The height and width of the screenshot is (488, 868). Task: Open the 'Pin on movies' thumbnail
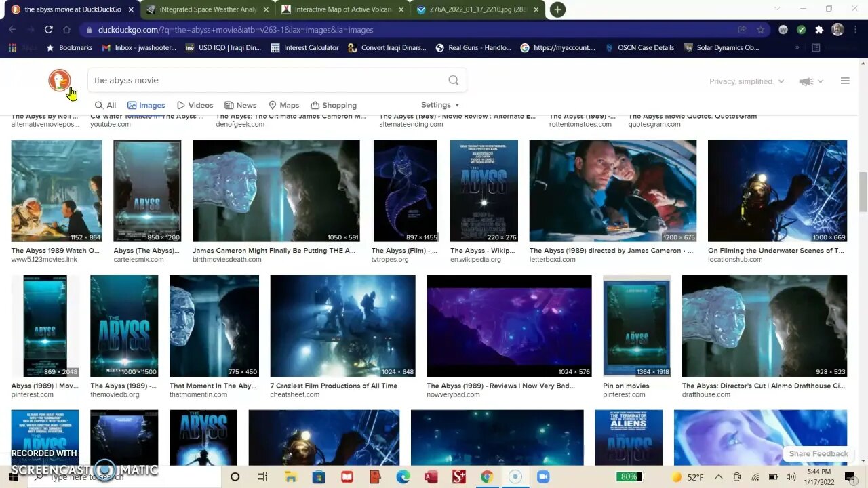point(637,326)
